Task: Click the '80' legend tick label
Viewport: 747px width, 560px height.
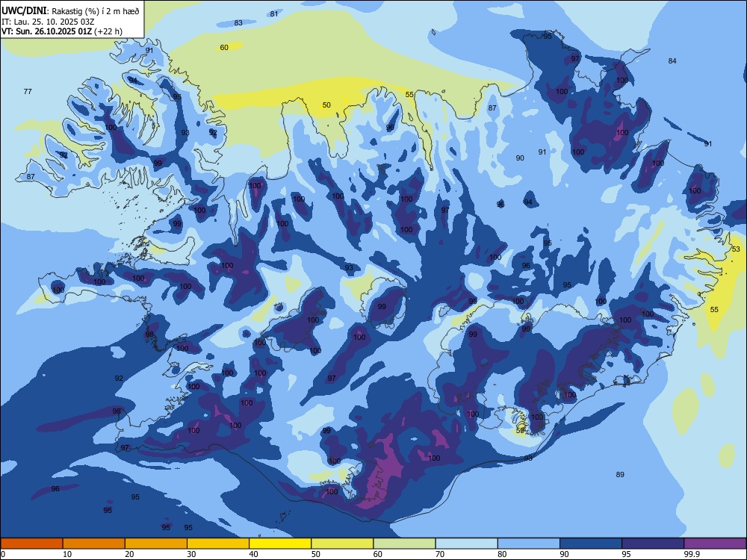Action: [x=502, y=554]
